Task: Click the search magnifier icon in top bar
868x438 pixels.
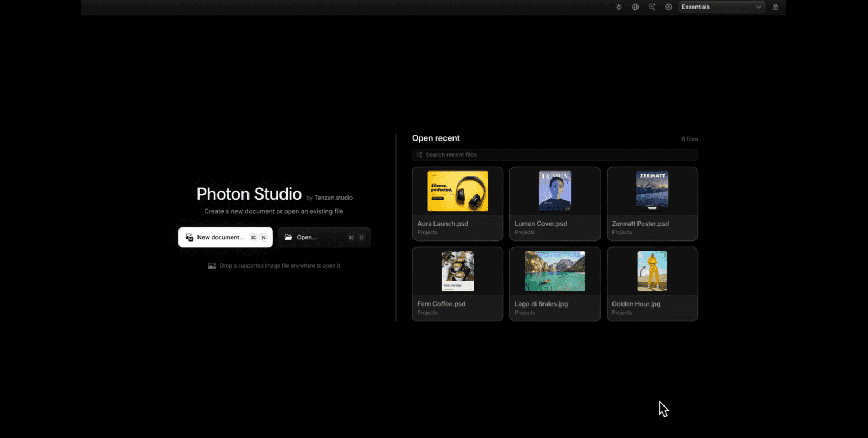Action: (652, 7)
